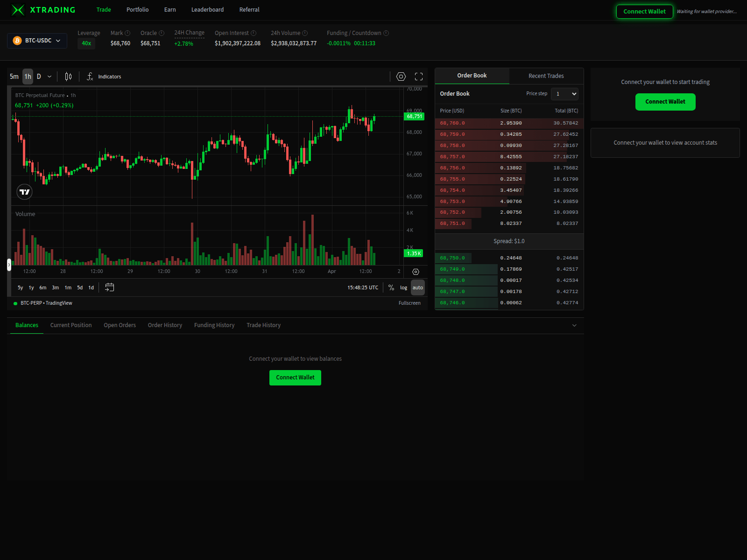The image size is (747, 560).
Task: Open the Funding History tab
Action: [x=214, y=325]
